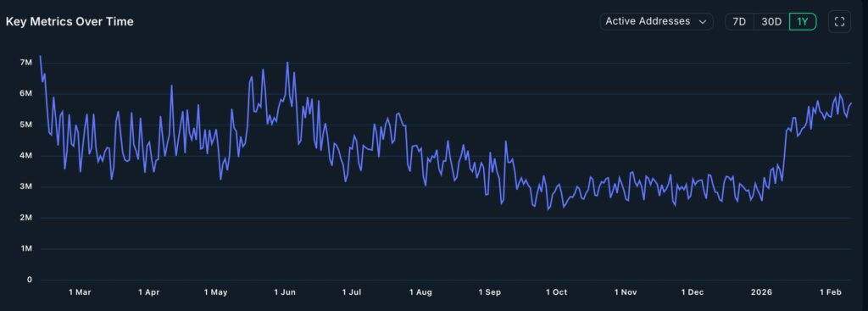Click the 2M y-axis label
Viewport: 868px width, 311px height.
[x=26, y=218]
